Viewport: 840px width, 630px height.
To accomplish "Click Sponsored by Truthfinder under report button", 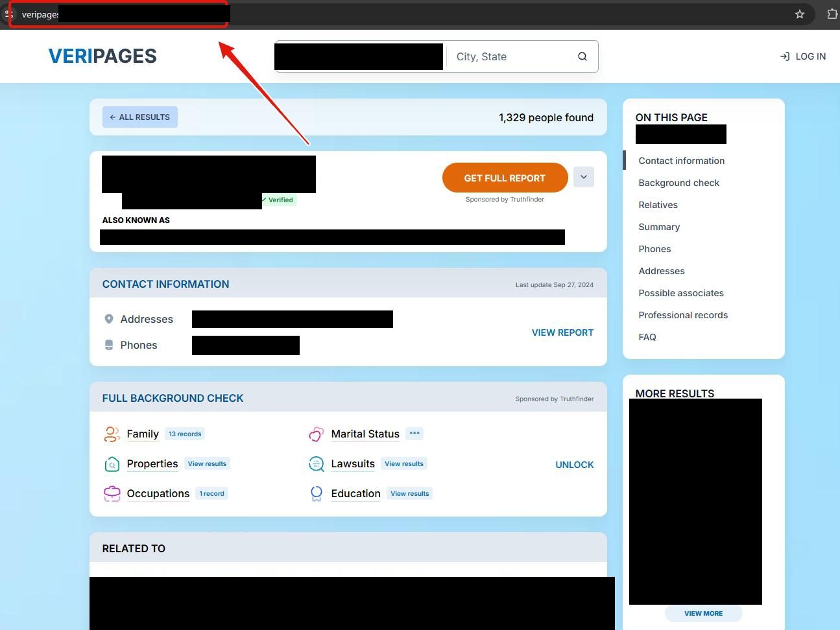I will click(x=505, y=200).
